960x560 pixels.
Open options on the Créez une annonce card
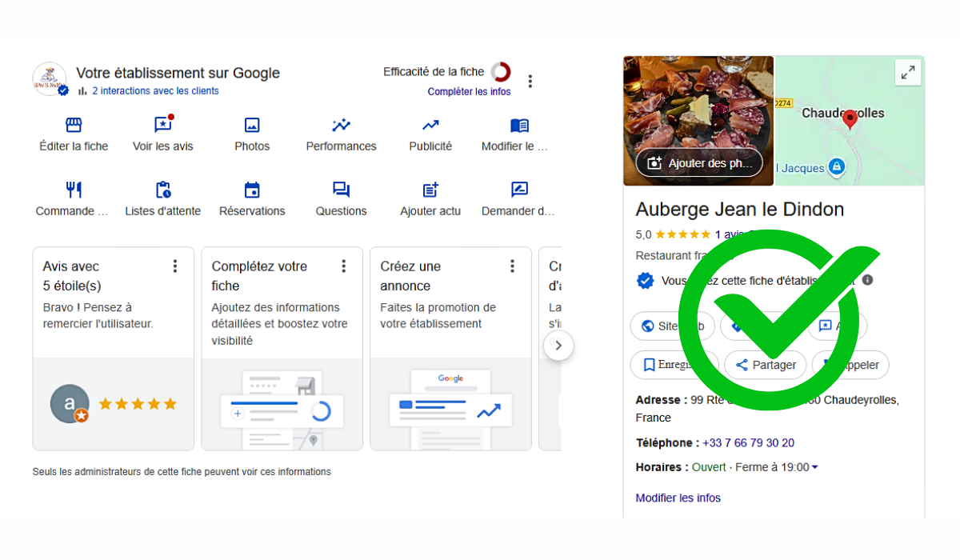(x=513, y=266)
